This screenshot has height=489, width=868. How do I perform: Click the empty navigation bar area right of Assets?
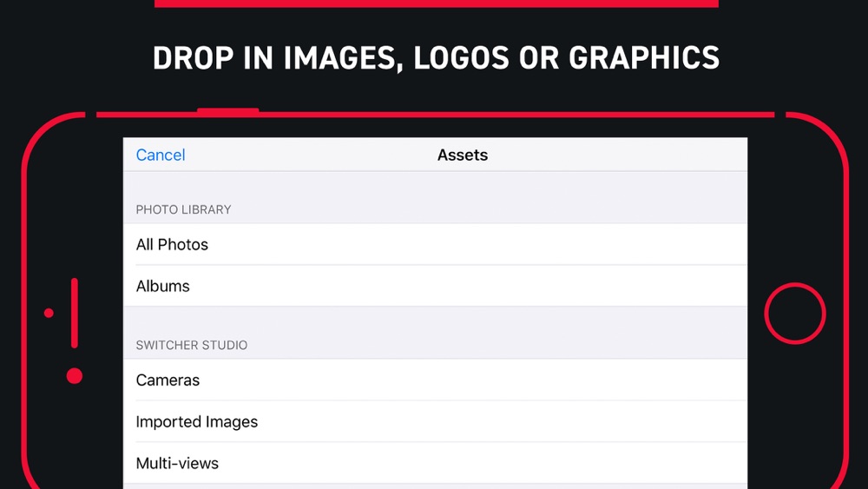617,155
